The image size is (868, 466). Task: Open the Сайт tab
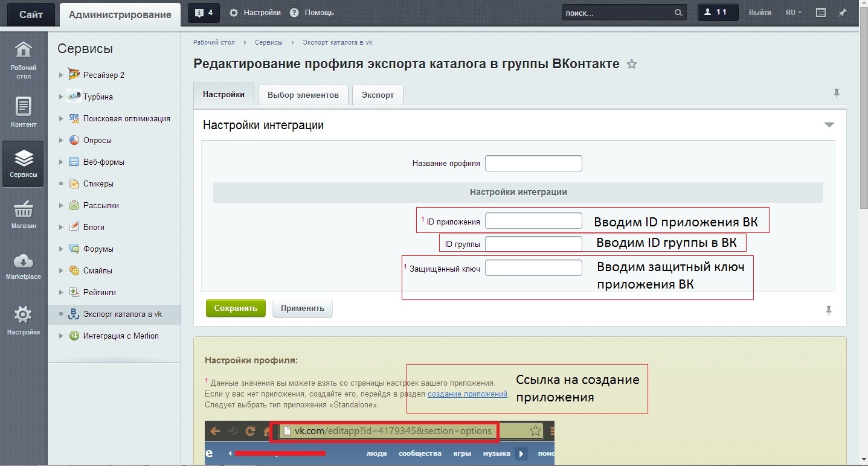pos(30,14)
